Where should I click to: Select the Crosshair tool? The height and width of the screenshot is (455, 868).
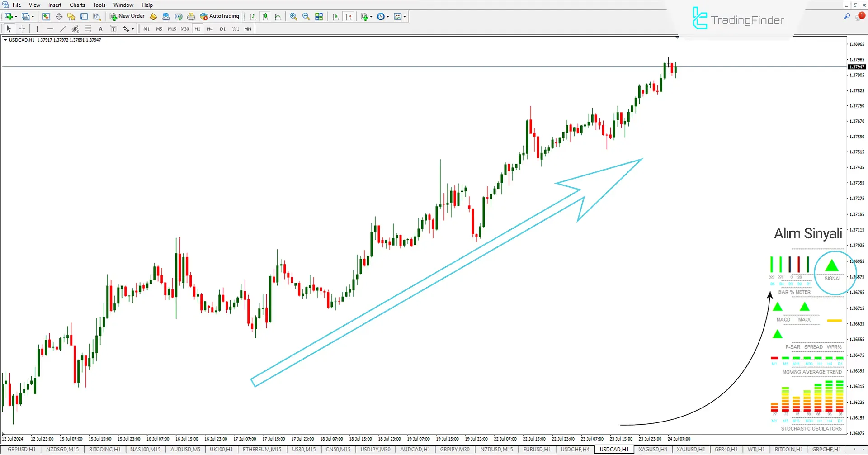22,28
